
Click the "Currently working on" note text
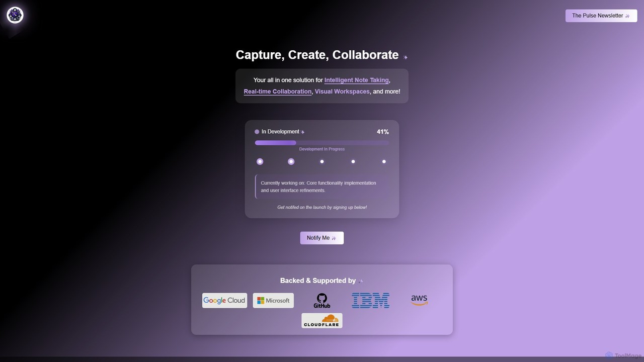pyautogui.click(x=318, y=187)
